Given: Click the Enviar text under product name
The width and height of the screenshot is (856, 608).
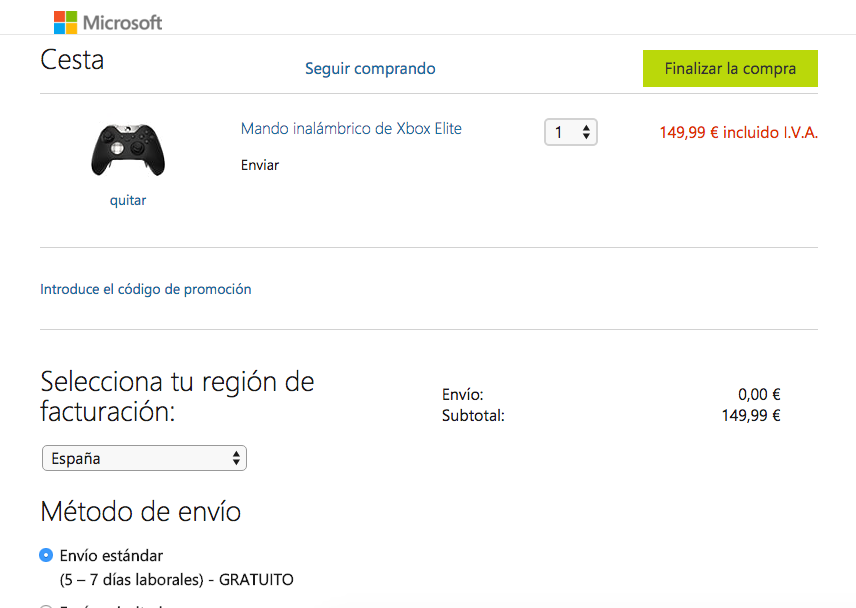Looking at the screenshot, I should pyautogui.click(x=260, y=165).
